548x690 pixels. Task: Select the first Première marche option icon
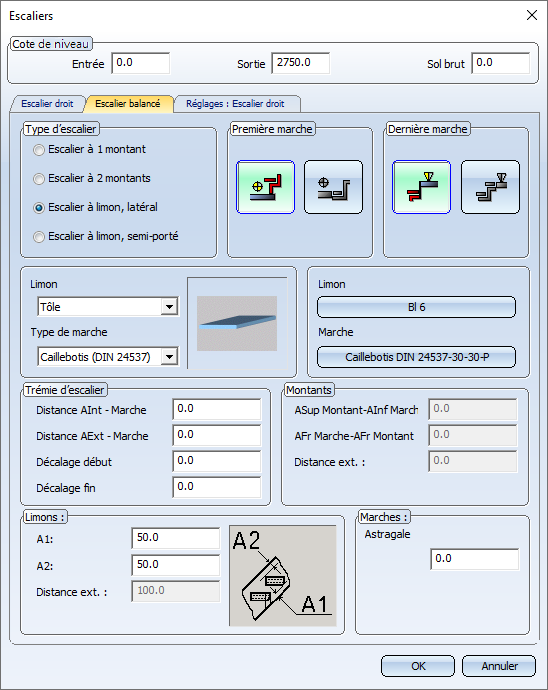coord(265,187)
